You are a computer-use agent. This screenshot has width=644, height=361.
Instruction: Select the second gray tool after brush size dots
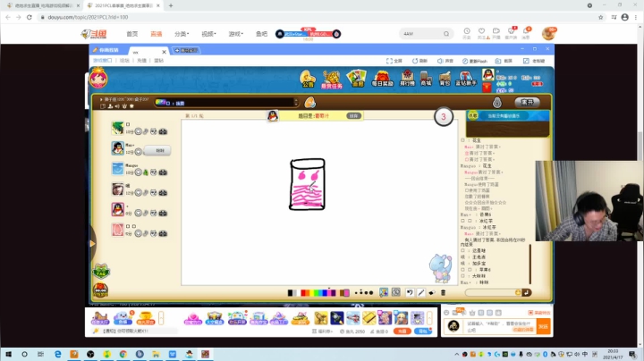396,292
